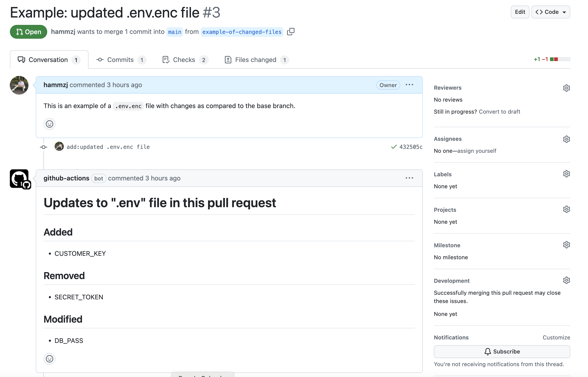Click the '3 hours ago' timestamp on the bot comment

pos(163,178)
